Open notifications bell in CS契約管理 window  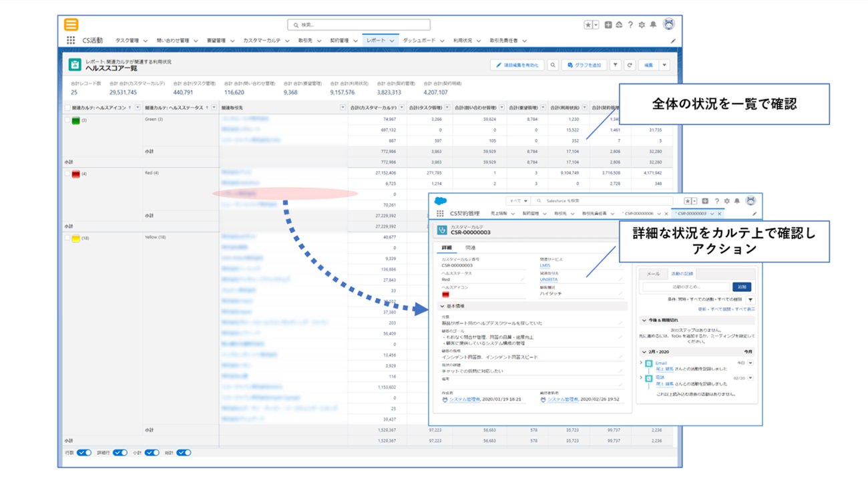point(737,200)
